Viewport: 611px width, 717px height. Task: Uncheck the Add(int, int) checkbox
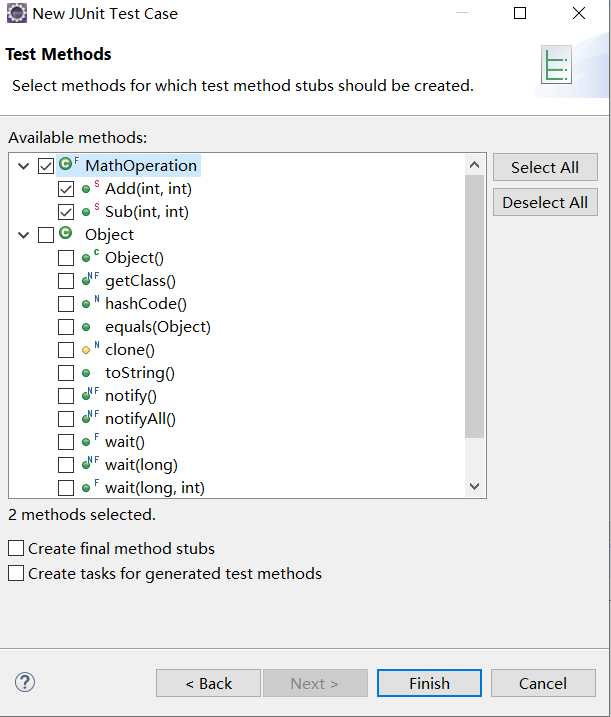pos(66,188)
